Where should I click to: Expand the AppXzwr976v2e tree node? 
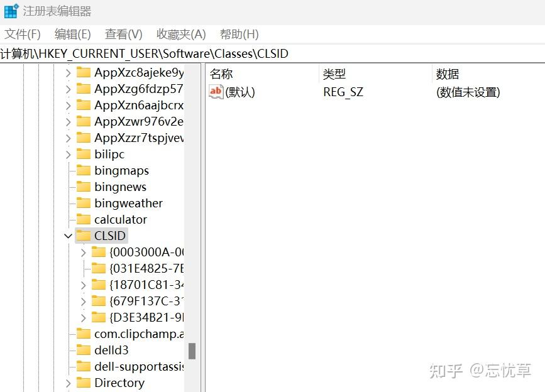(67, 121)
